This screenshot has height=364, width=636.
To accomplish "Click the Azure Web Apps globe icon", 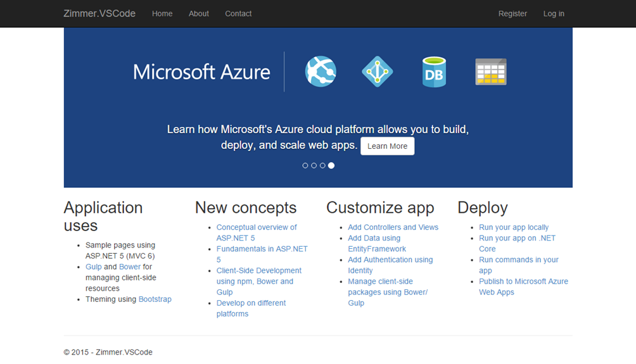I will point(321,72).
